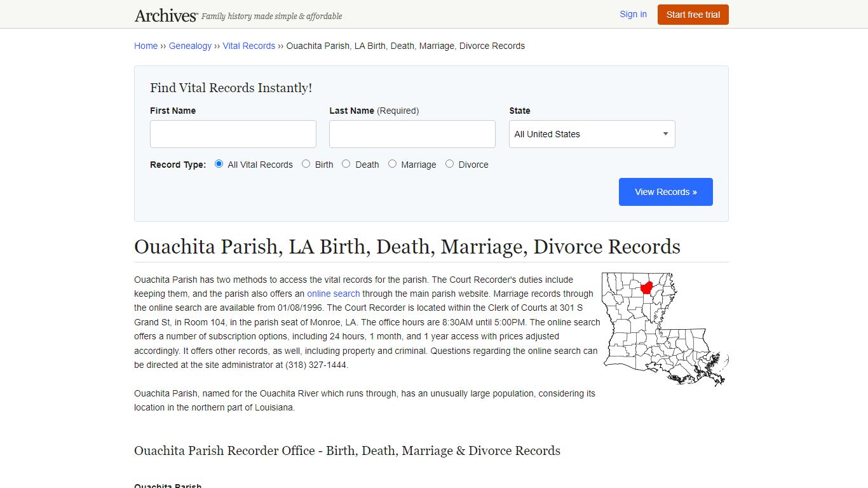Follow the online search link

coord(334,294)
